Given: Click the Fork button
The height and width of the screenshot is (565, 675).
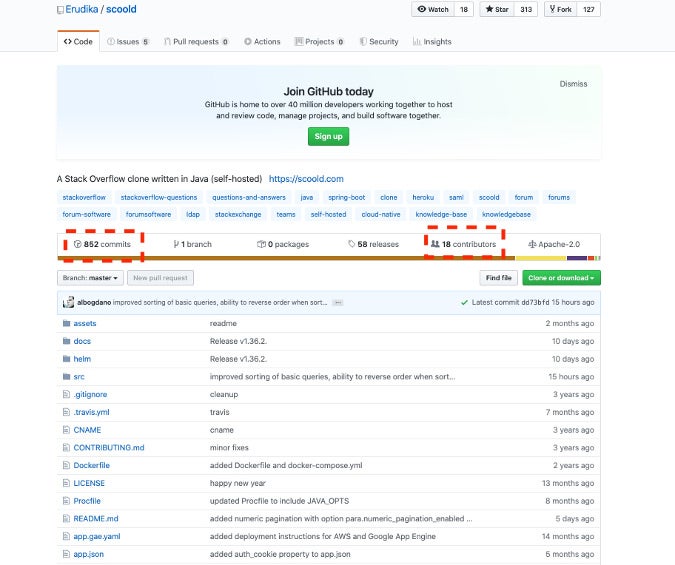Looking at the screenshot, I should pos(560,9).
